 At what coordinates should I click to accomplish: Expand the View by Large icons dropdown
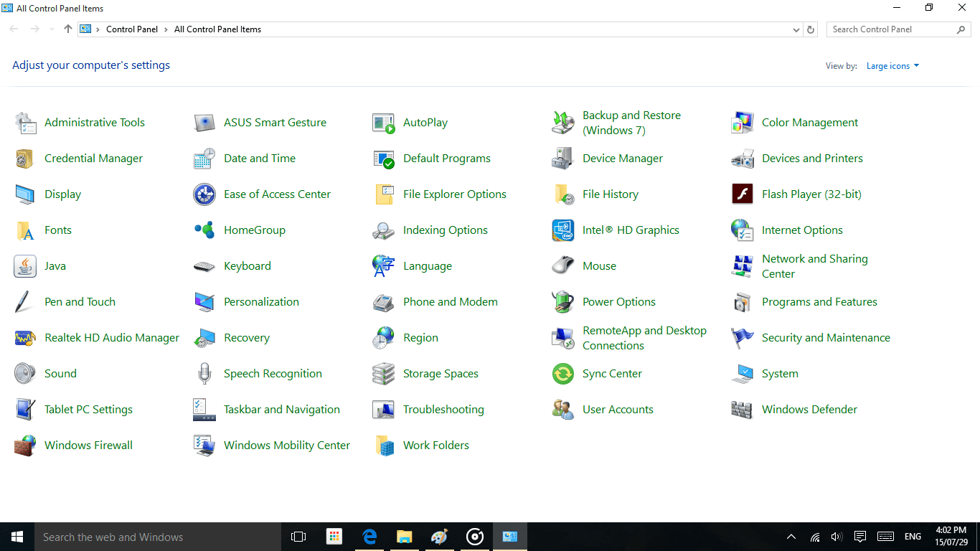pos(892,66)
